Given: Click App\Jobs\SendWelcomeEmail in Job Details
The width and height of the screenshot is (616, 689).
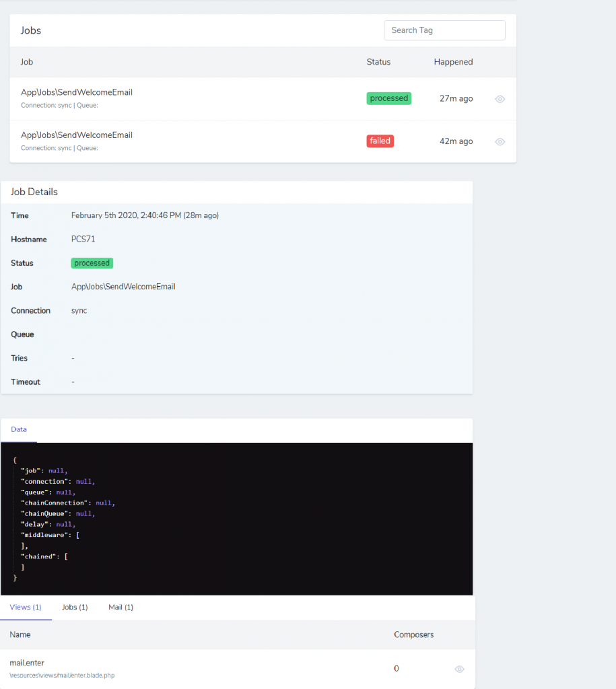Looking at the screenshot, I should (x=123, y=287).
